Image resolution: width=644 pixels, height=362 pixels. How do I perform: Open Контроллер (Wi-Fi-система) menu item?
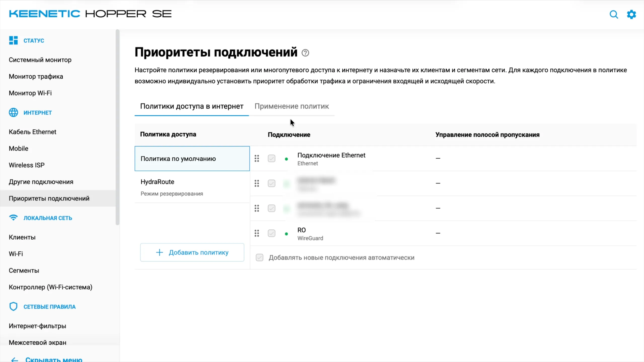pyautogui.click(x=51, y=287)
